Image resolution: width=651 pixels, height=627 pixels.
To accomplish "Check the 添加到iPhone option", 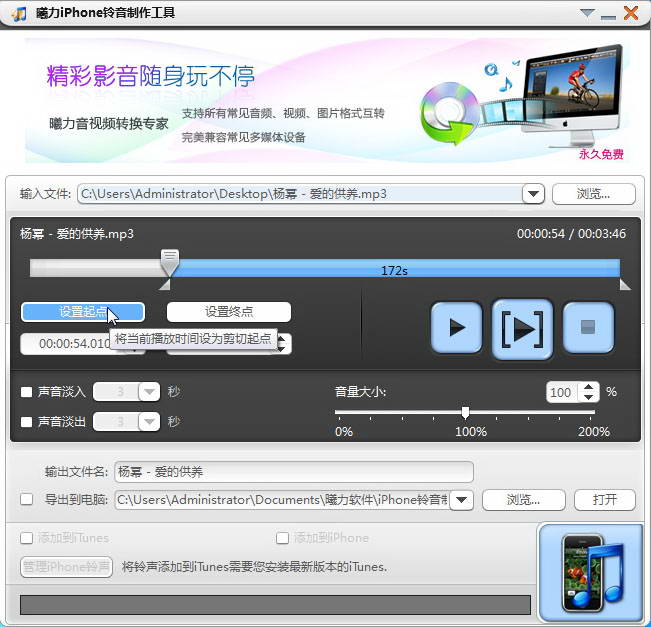I will pos(282,538).
